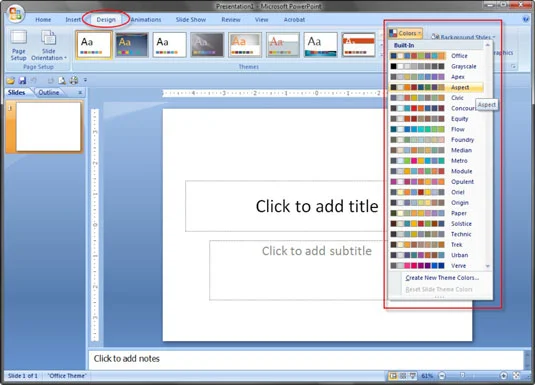Choose the Paper color scheme
Viewport: 535px width, 385px height.
[x=436, y=213]
